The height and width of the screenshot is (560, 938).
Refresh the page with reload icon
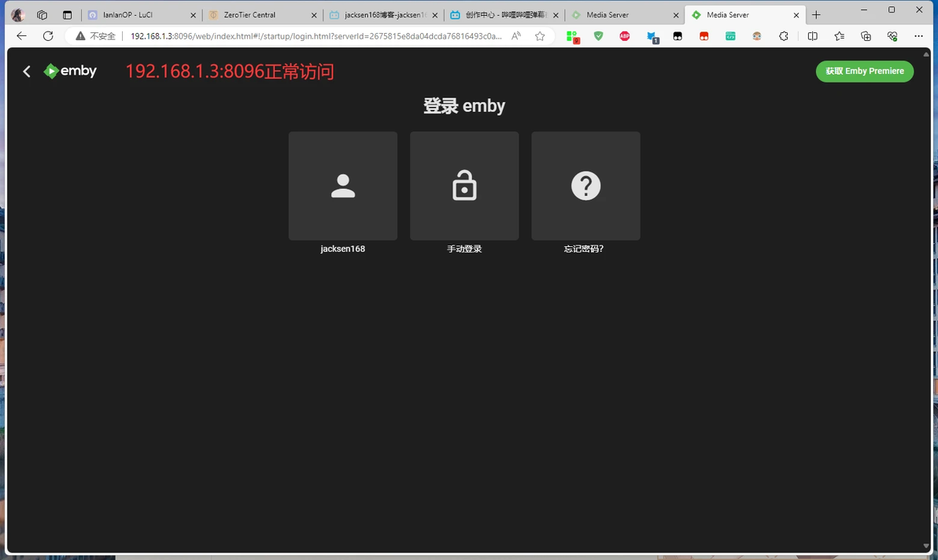48,36
